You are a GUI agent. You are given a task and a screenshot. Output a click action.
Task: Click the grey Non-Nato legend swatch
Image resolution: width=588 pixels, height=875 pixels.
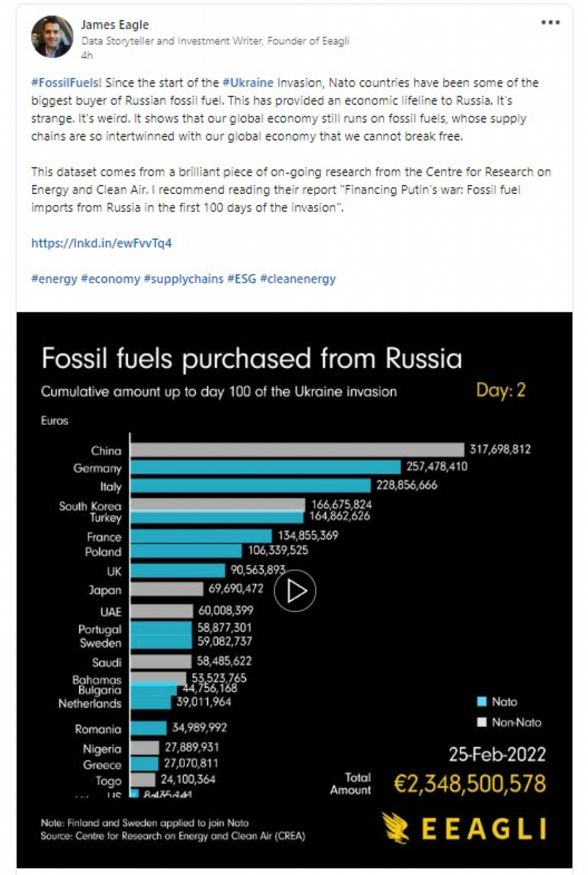coord(482,722)
